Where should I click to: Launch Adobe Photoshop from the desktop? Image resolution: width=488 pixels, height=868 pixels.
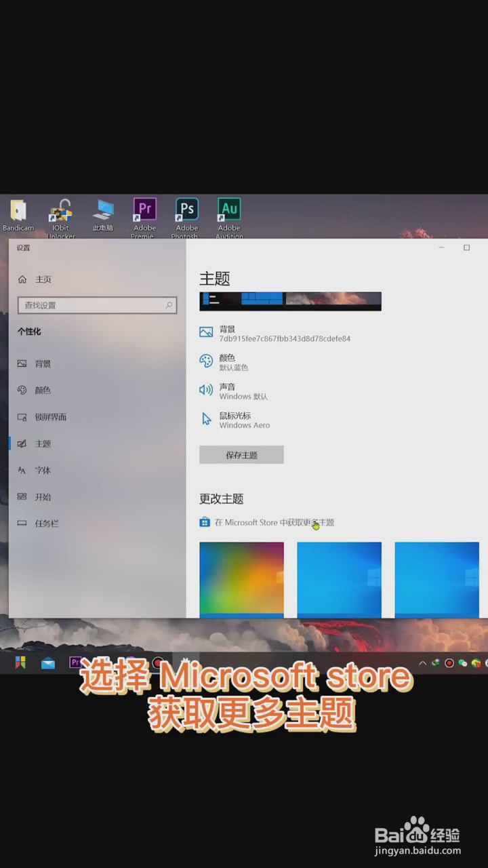[186, 218]
